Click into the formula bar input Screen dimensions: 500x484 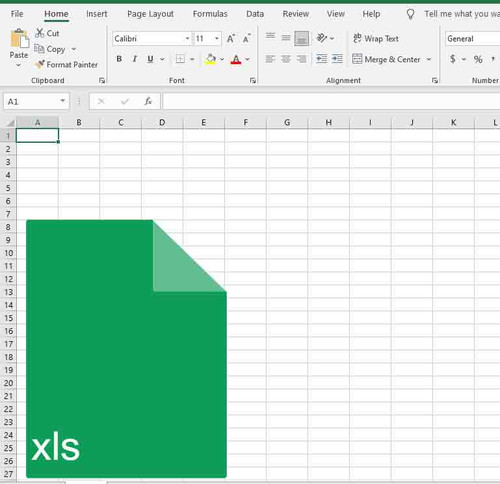tap(331, 101)
